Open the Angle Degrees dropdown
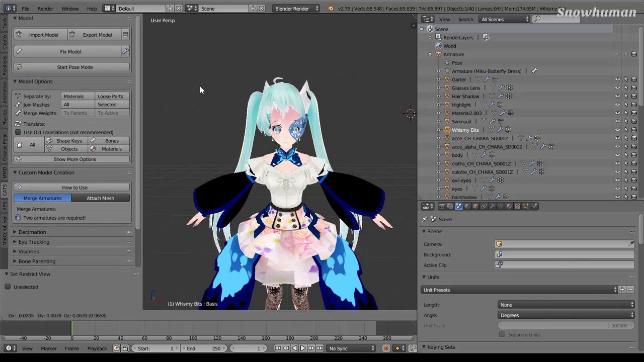Screen dimensions: 644x362 [x=566, y=315]
